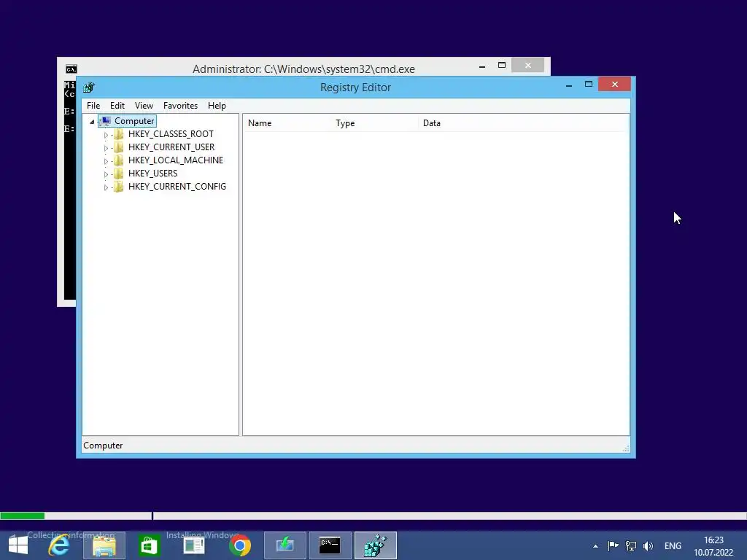
Task: Open the View menu in Registry Editor
Action: pyautogui.click(x=144, y=106)
